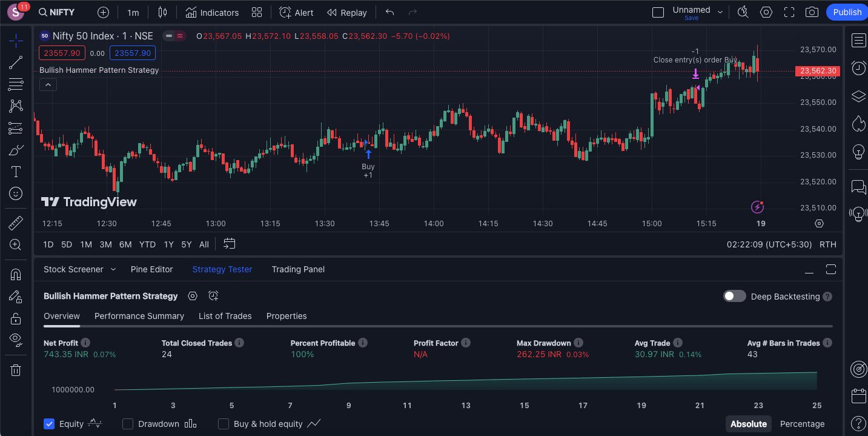Uncheck the Equity checkbox
This screenshot has height=436, width=868.
point(49,424)
